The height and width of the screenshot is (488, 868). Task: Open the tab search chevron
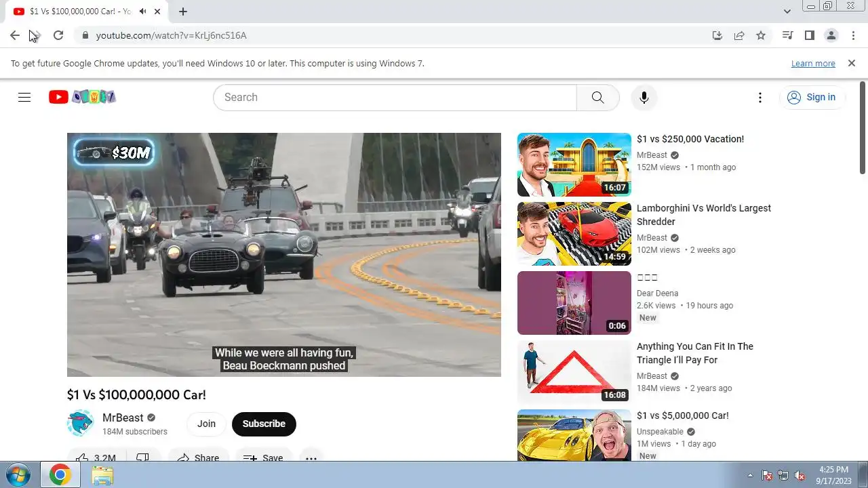coord(787,12)
